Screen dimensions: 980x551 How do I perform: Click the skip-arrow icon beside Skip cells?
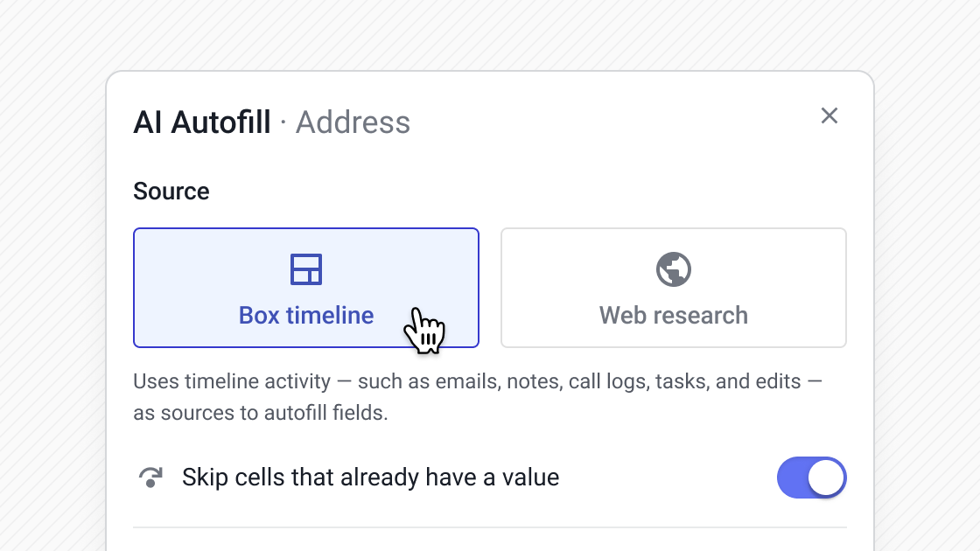150,477
